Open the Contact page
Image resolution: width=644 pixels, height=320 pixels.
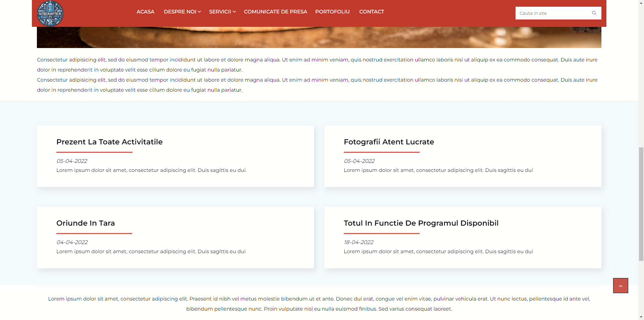[371, 12]
